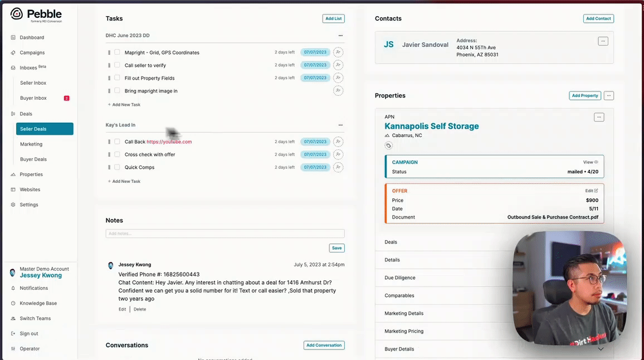Click the Add List button
Screen dimensions: 644x360
334,18
